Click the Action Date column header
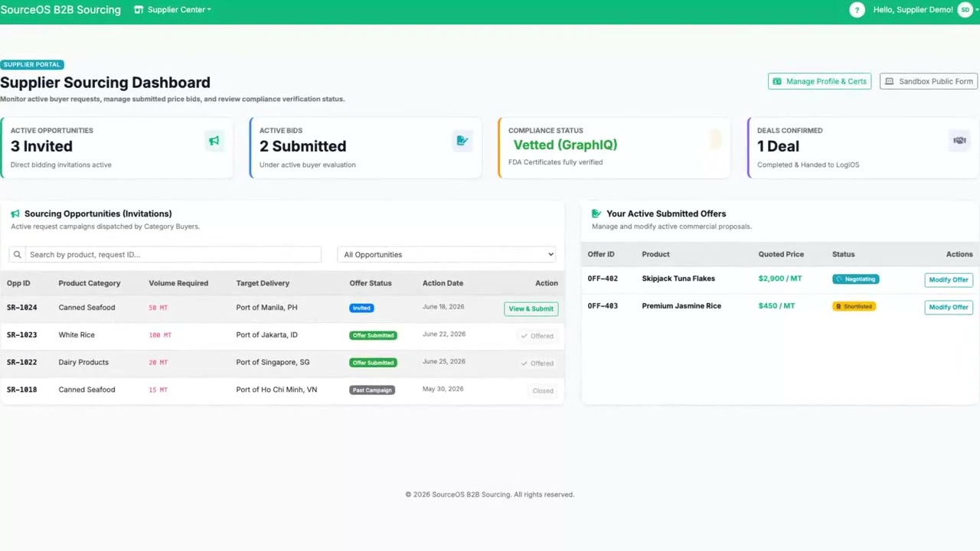The height and width of the screenshot is (551, 980). pyautogui.click(x=443, y=283)
